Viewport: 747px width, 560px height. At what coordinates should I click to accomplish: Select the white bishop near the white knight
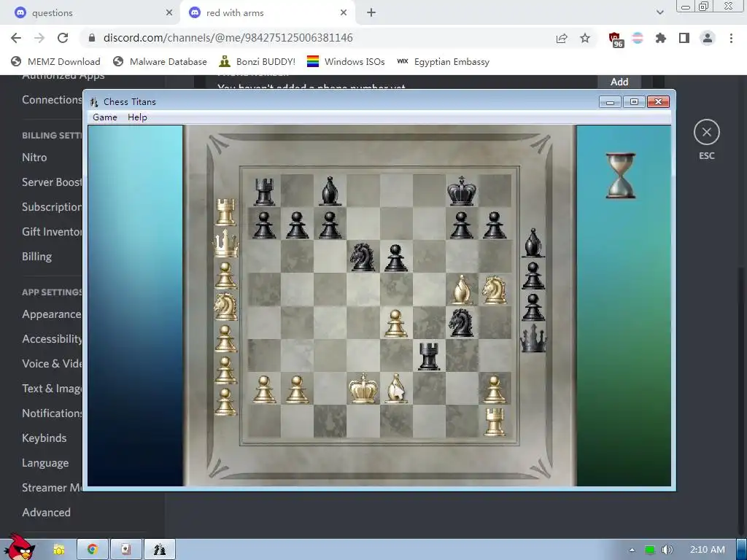tap(462, 289)
